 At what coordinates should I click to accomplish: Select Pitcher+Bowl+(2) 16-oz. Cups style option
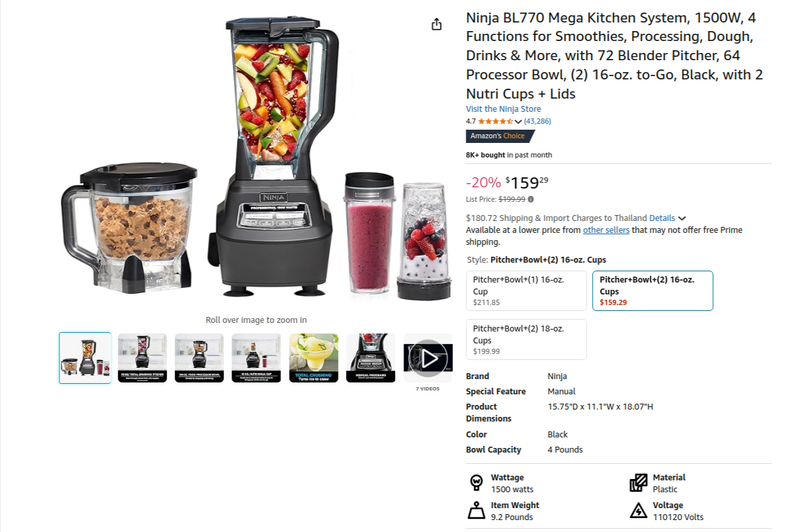652,291
